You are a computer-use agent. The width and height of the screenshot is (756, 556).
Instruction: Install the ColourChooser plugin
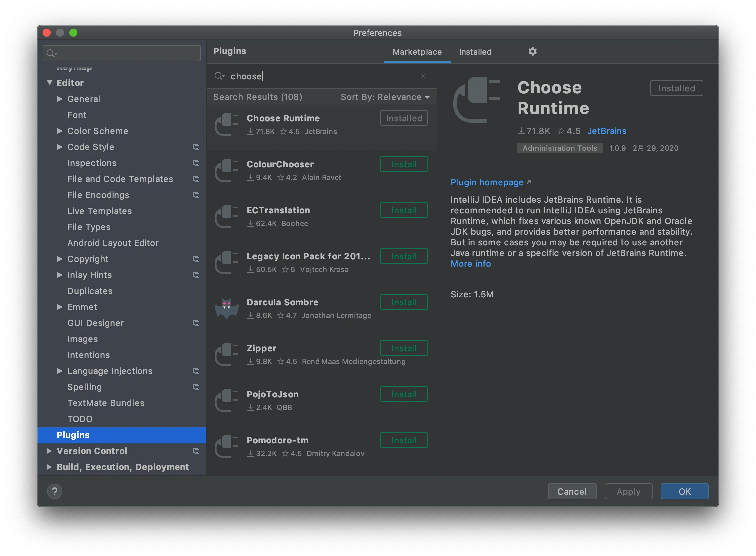click(x=404, y=164)
